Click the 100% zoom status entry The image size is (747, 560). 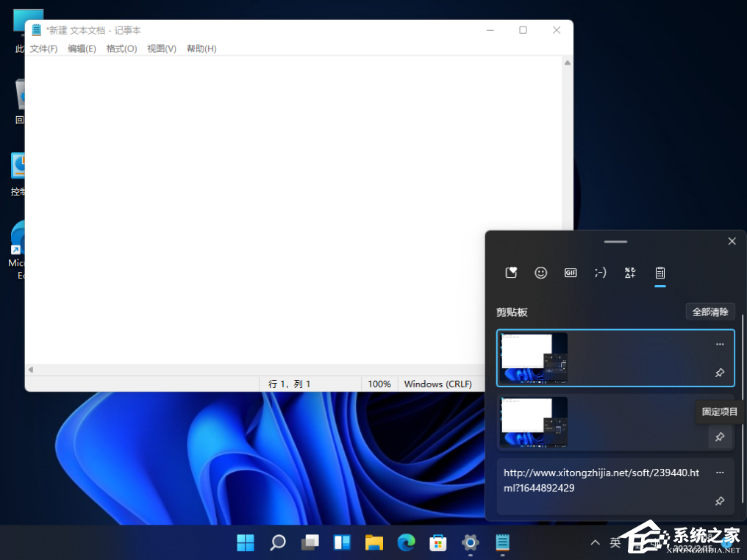(x=379, y=384)
